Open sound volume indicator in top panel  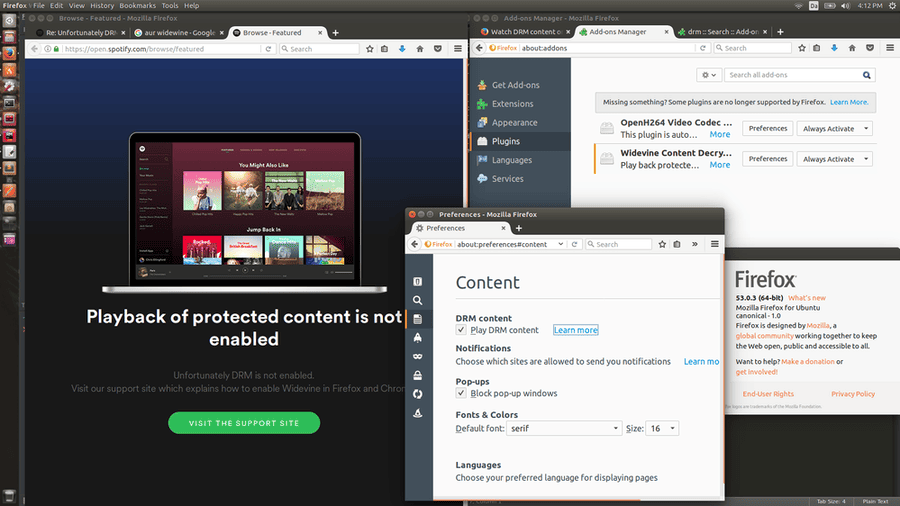845,6
